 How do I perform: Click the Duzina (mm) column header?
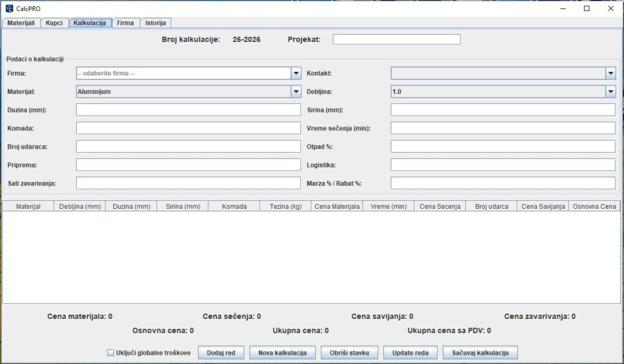click(132, 206)
